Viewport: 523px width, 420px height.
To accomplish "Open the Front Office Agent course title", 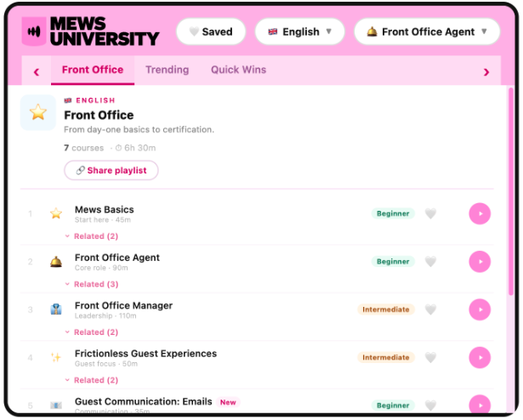I will click(117, 258).
